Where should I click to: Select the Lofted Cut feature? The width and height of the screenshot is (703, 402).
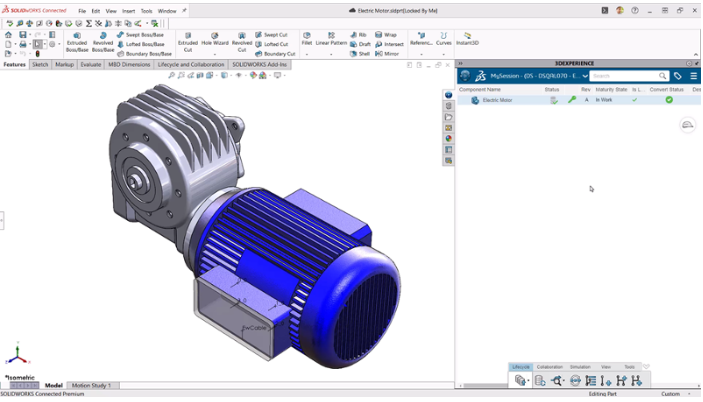pyautogui.click(x=271, y=44)
